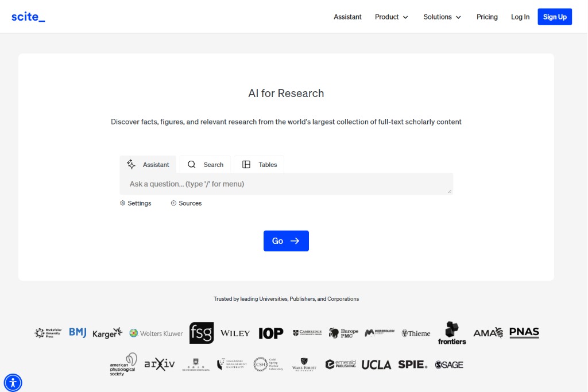Screen dimensions: 588x392
Task: Expand the Solutions dropdown menu
Action: click(442, 17)
